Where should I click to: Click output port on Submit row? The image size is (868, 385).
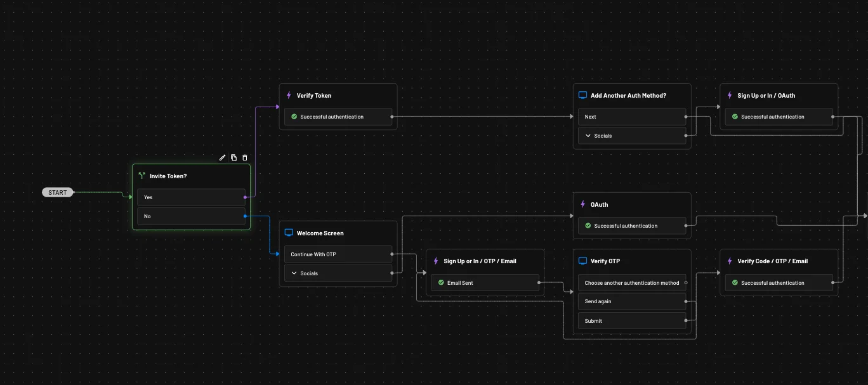[686, 321]
